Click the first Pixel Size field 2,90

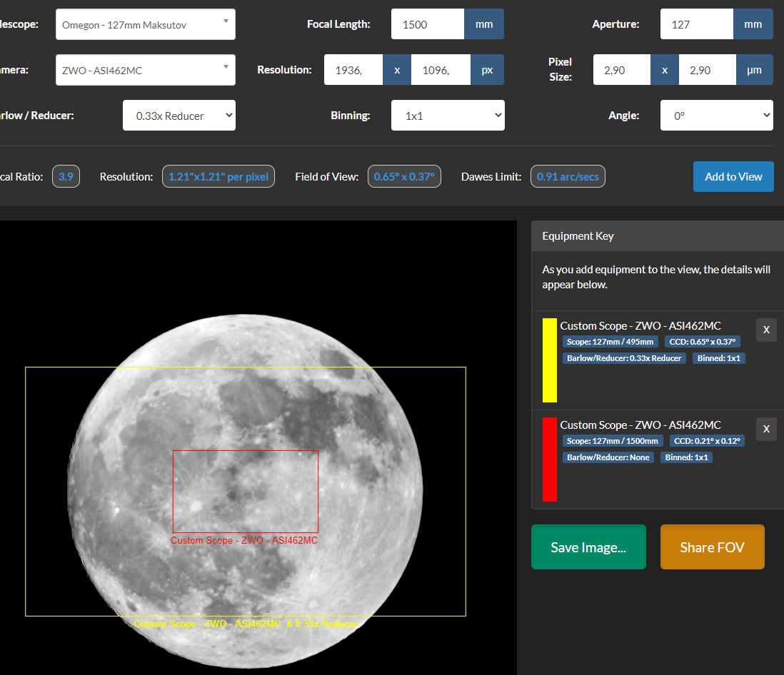coord(621,70)
